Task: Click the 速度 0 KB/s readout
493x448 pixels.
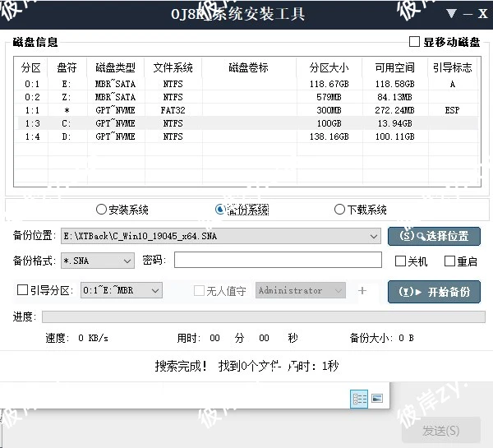Action: click(x=76, y=338)
